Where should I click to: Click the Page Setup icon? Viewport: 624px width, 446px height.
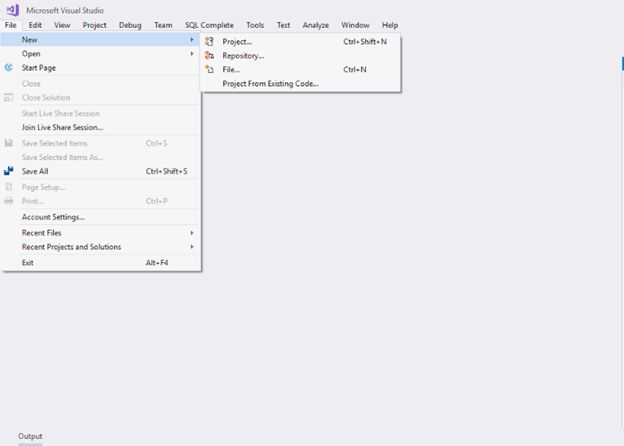tap(8, 187)
